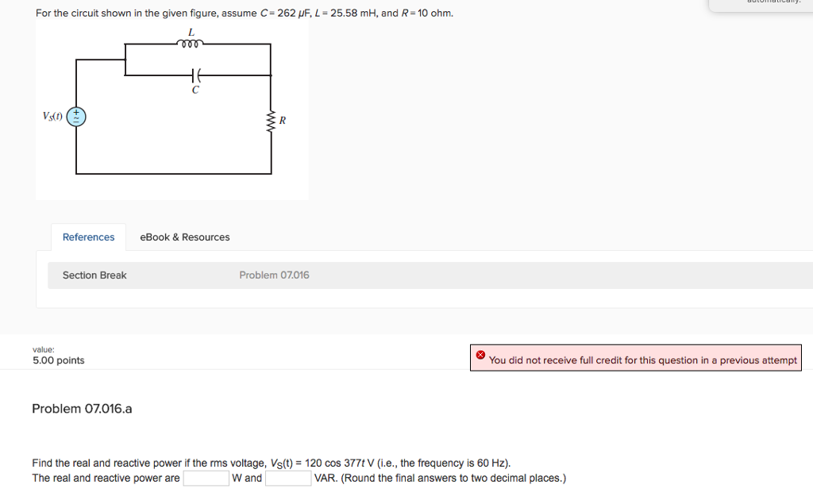Viewport: 813px width, 504px height.
Task: Open eBook & Resources
Action: tap(184, 237)
